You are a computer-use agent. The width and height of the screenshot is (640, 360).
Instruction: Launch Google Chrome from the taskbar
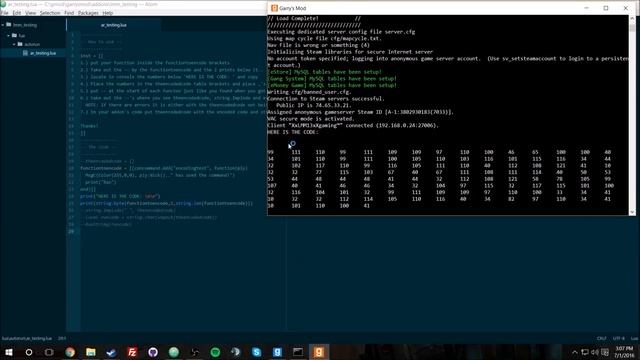70,352
